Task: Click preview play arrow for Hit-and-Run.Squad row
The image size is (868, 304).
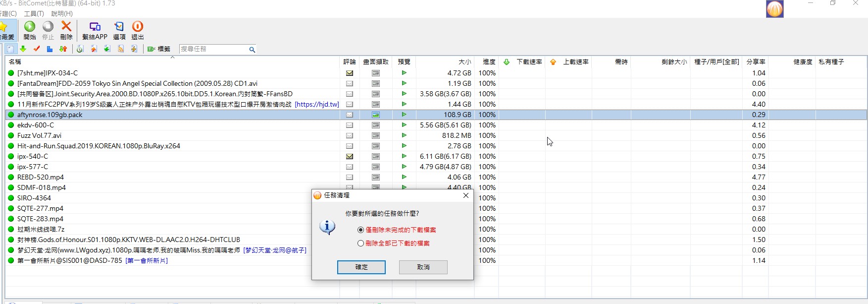Action: pyautogui.click(x=404, y=146)
